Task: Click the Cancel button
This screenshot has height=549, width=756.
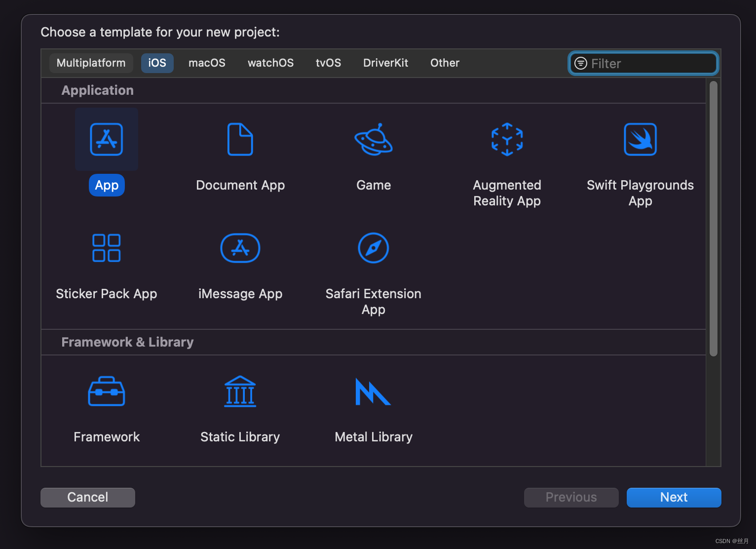Action: point(88,497)
